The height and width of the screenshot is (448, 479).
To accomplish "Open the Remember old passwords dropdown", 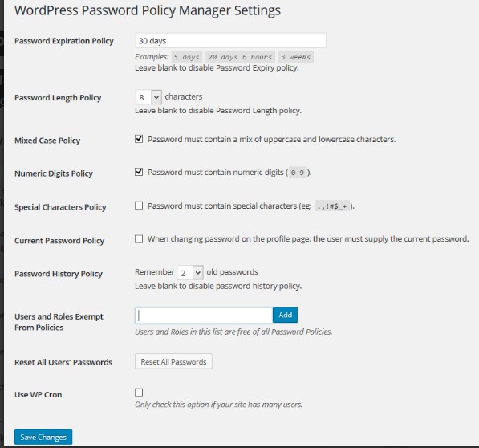I will pos(190,272).
